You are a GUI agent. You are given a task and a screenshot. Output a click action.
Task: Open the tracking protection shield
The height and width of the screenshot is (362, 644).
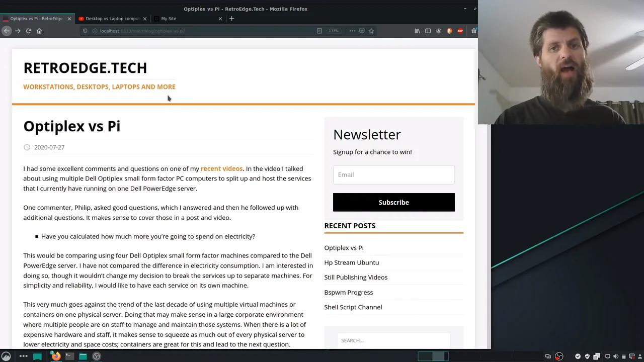(85, 31)
